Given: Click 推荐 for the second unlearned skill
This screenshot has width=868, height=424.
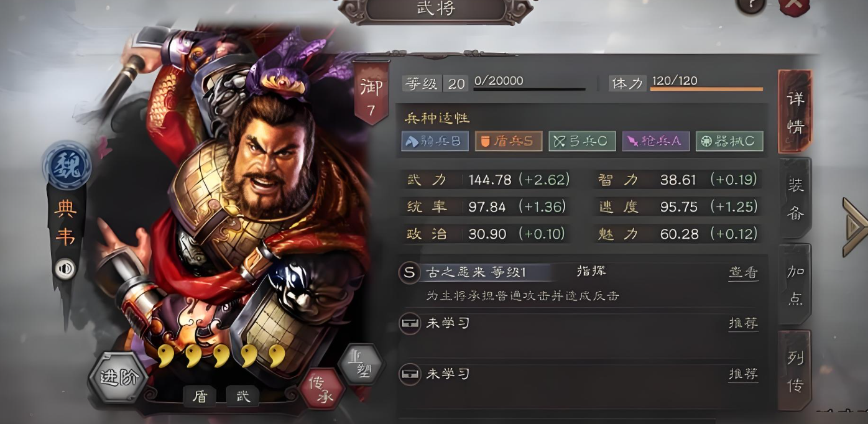Looking at the screenshot, I should point(743,374).
